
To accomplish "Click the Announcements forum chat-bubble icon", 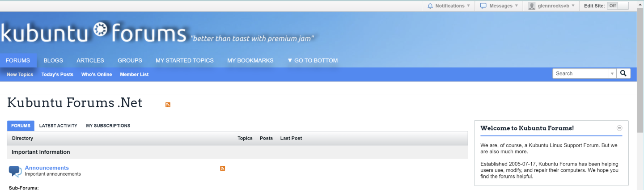I will coord(15,171).
